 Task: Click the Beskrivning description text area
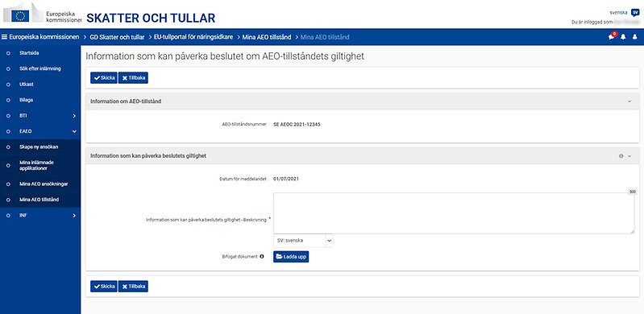click(454, 213)
